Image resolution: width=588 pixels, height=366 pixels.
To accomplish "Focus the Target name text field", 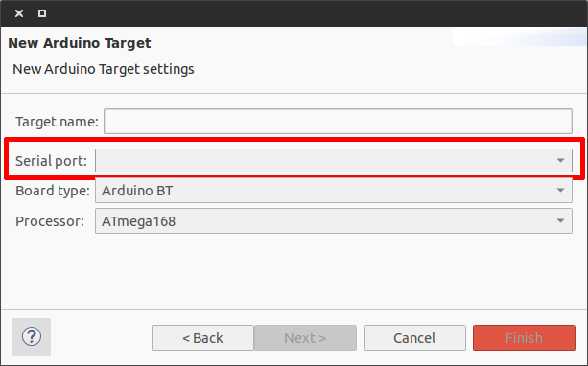I will pos(338,121).
